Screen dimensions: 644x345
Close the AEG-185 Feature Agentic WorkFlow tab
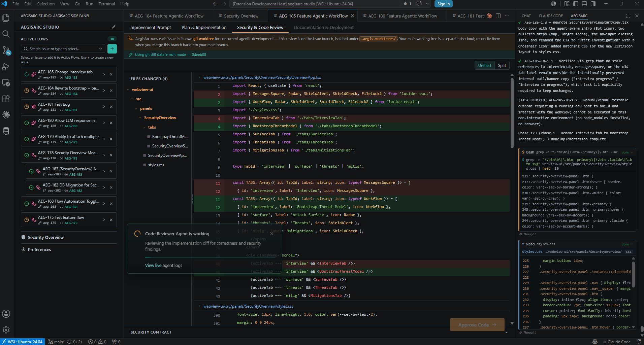(x=353, y=16)
